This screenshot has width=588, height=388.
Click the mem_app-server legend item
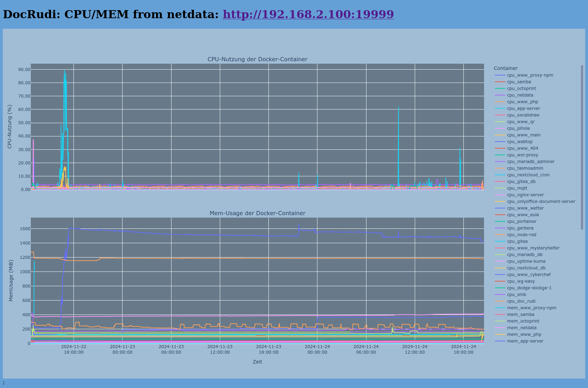525,341
